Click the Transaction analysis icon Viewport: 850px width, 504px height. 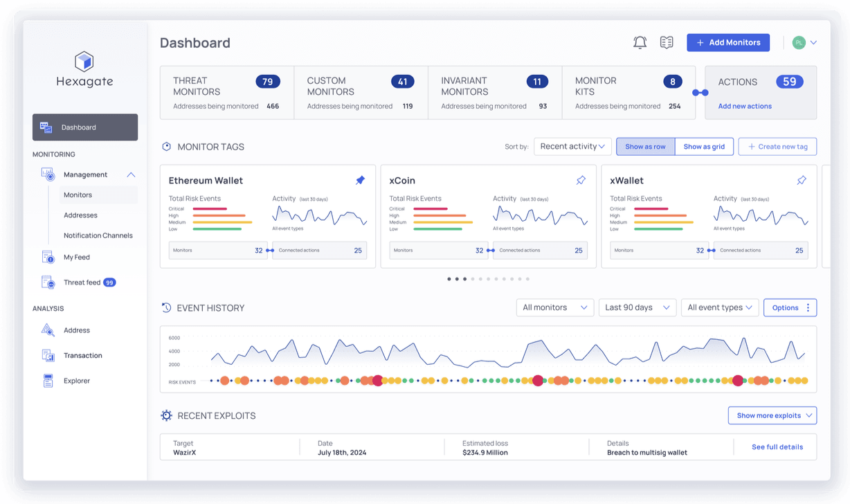tap(48, 356)
